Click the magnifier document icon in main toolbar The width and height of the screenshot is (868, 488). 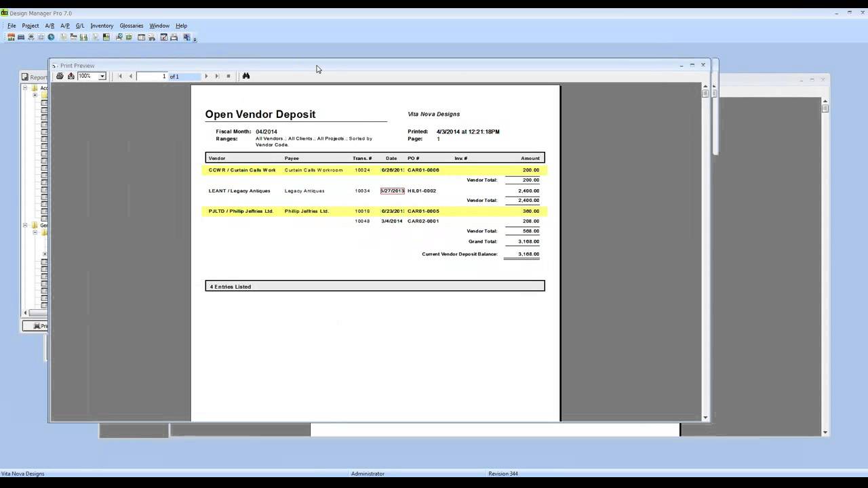[x=119, y=37]
